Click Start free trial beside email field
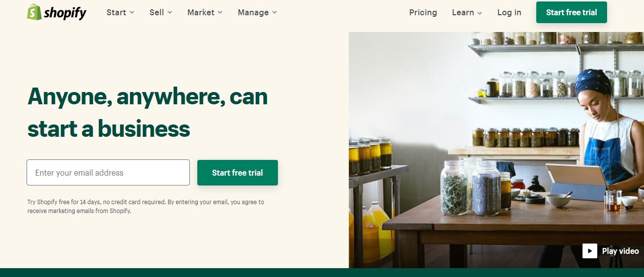 (238, 173)
